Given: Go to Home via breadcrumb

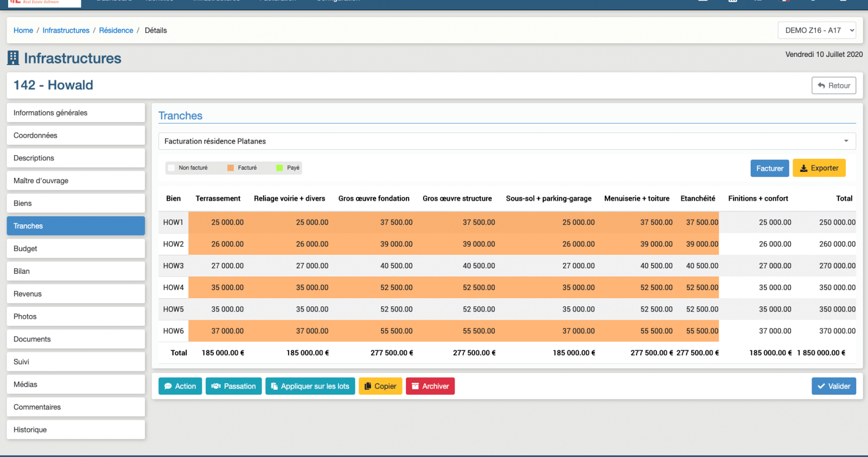Looking at the screenshot, I should pos(23,30).
